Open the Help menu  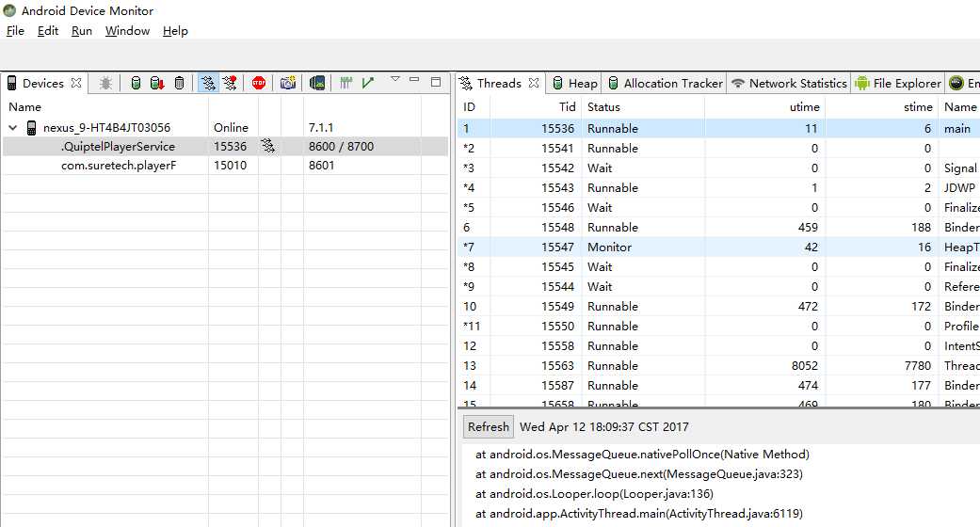tap(175, 31)
